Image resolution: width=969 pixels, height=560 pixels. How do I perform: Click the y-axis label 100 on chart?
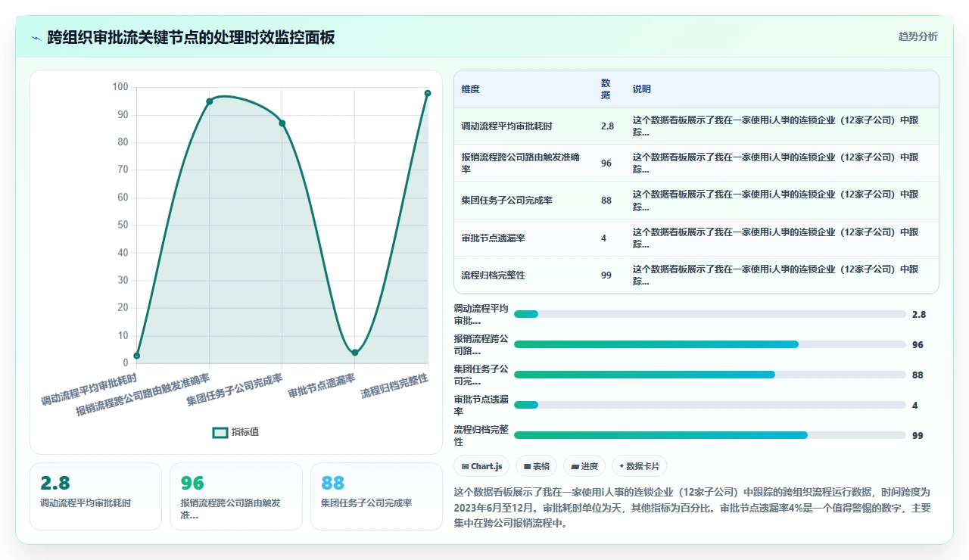(x=120, y=87)
